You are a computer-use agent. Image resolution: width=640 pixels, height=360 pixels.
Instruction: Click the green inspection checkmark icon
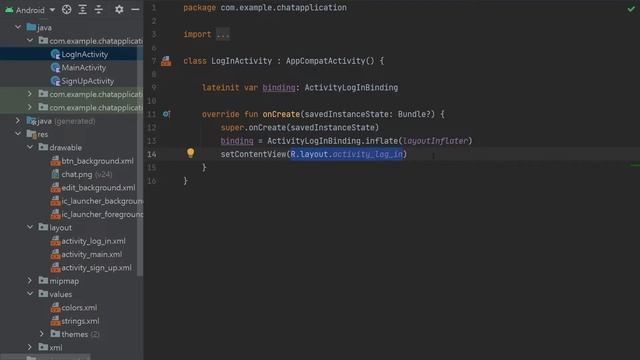point(631,9)
